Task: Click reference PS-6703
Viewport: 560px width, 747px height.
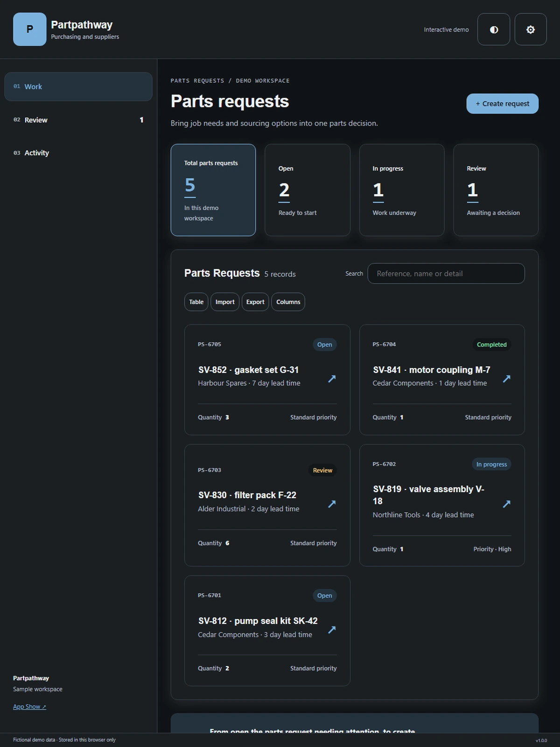Action: pyautogui.click(x=210, y=470)
